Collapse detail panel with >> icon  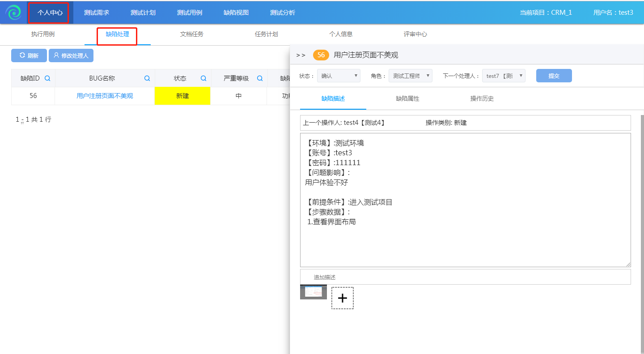point(301,55)
